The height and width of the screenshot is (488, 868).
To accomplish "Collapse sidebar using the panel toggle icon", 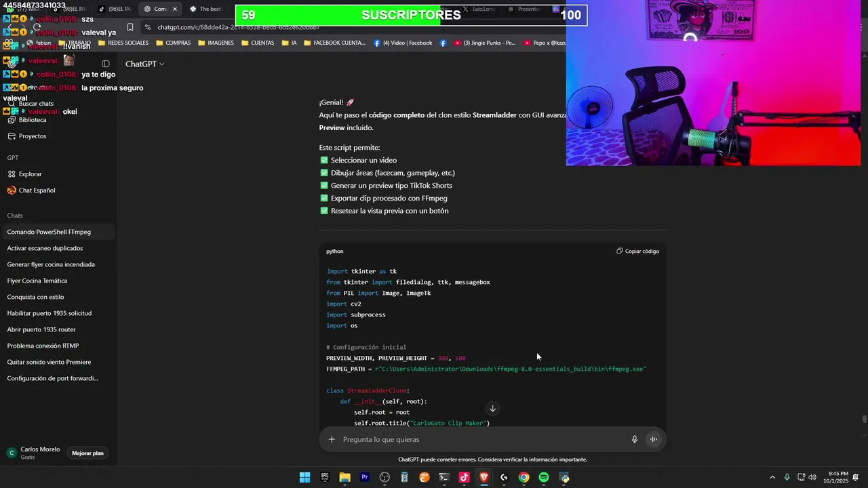I will (x=105, y=64).
